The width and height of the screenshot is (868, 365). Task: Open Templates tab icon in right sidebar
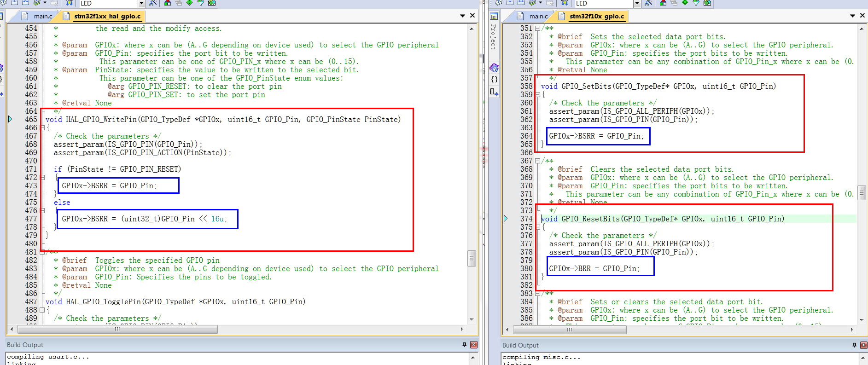(x=494, y=92)
